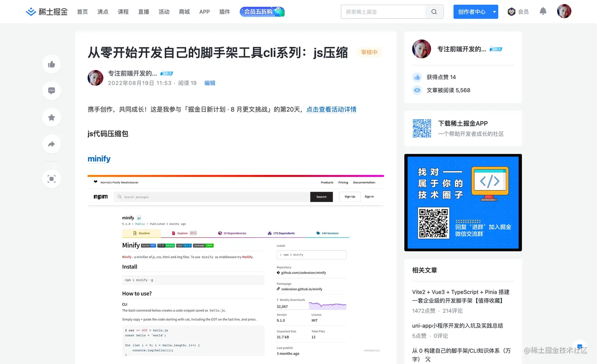Click the 创作者中心 button
This screenshot has width=597, height=364.
472,12
